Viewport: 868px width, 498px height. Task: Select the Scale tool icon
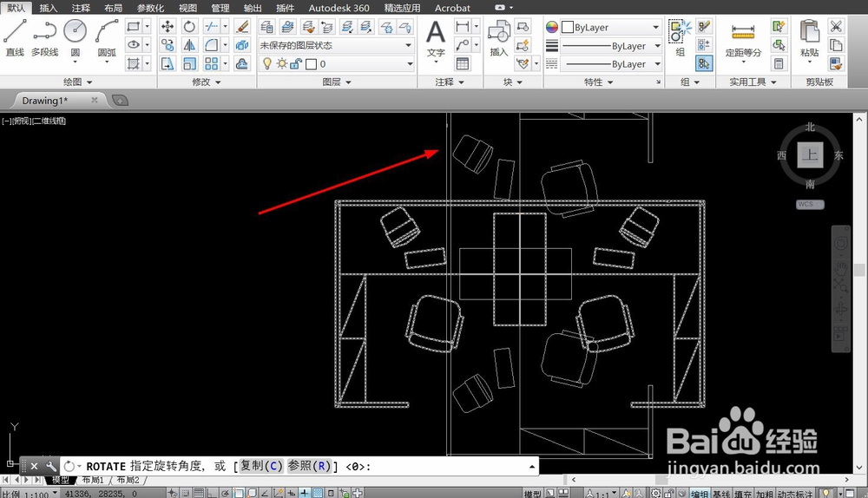point(189,63)
